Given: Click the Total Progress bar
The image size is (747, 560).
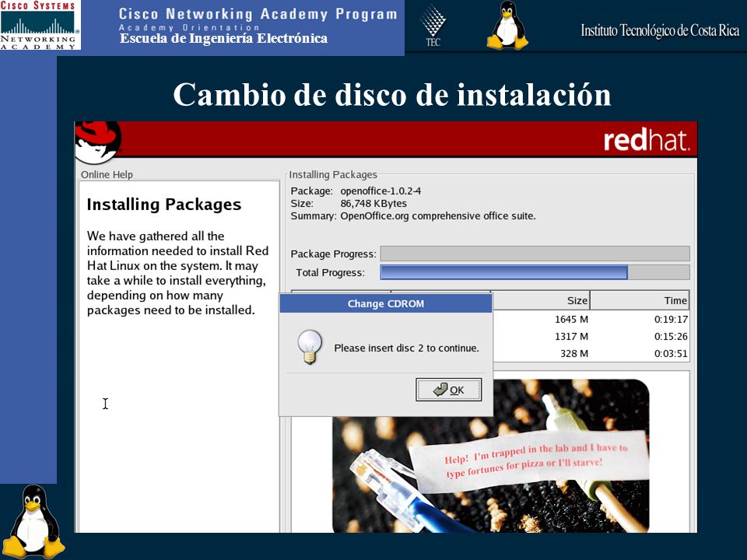Looking at the screenshot, I should 535,272.
